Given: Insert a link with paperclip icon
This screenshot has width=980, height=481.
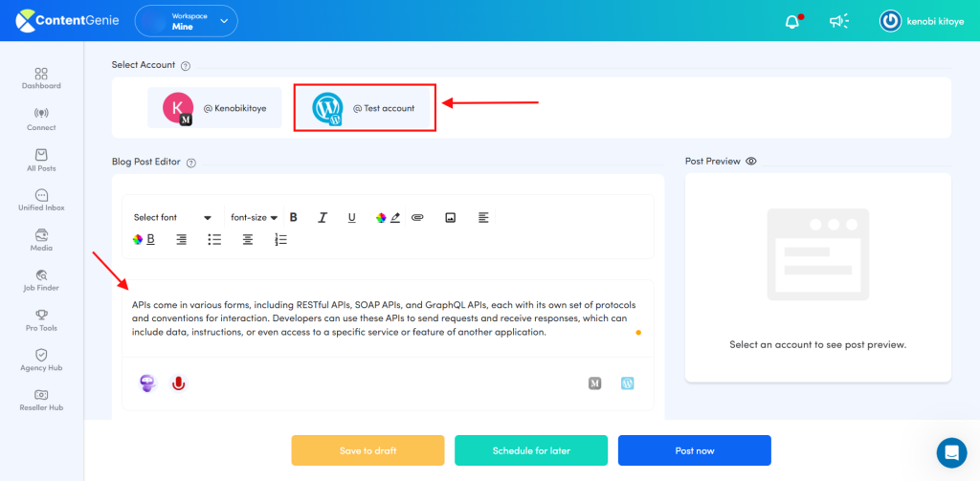Looking at the screenshot, I should click(417, 217).
